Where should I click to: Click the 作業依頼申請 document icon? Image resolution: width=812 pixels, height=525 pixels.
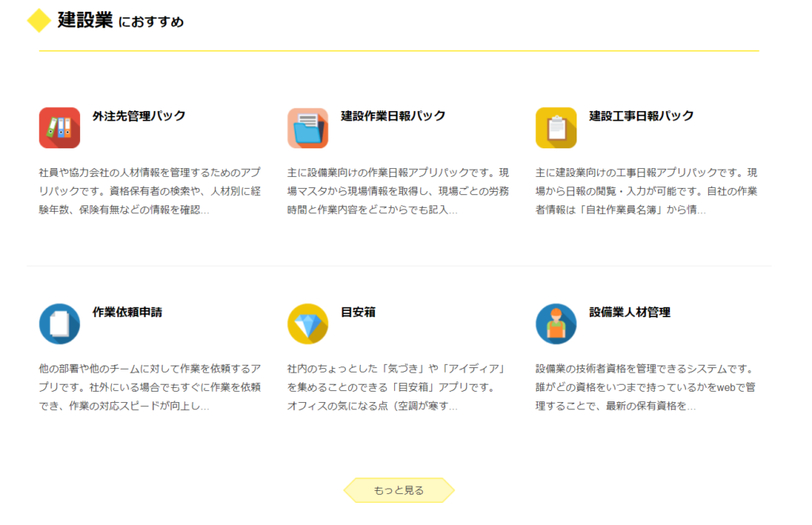tap(59, 324)
